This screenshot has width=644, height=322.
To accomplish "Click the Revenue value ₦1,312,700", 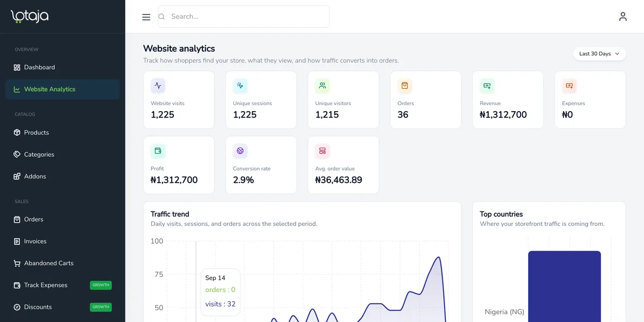I will coord(503,115).
